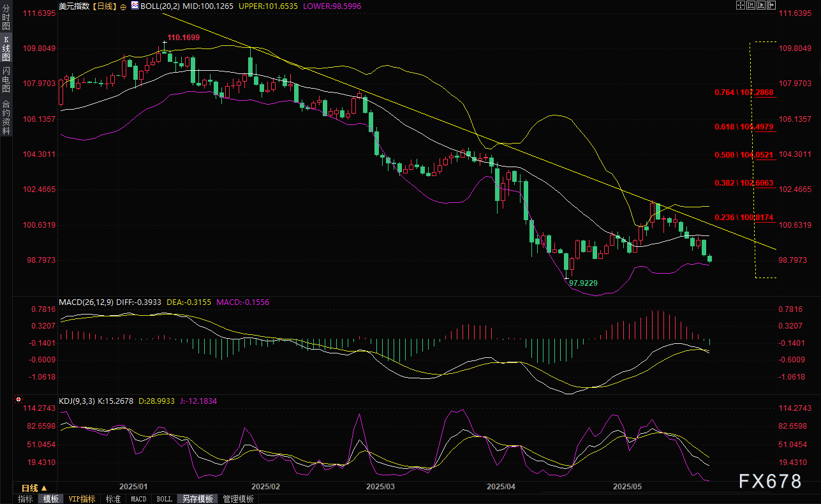
Task: Toggle the 模板 bottom tab
Action: click(50, 499)
